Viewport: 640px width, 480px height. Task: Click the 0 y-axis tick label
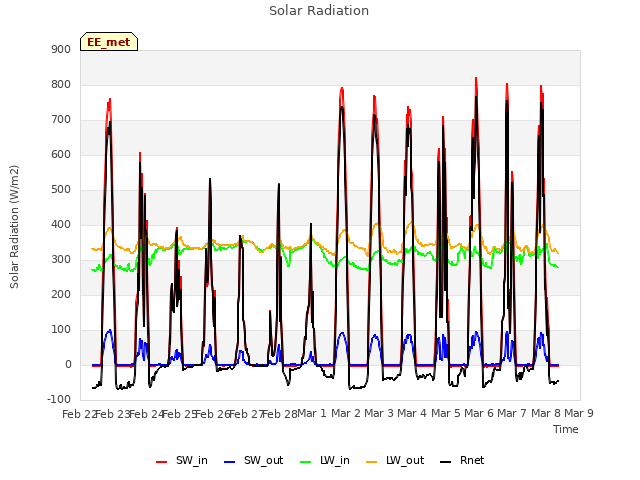[68, 365]
